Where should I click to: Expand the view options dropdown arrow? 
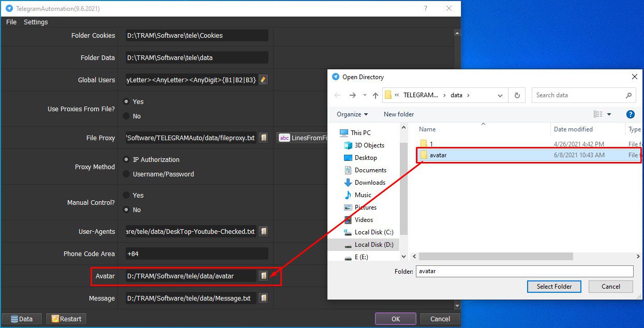pyautogui.click(x=609, y=114)
